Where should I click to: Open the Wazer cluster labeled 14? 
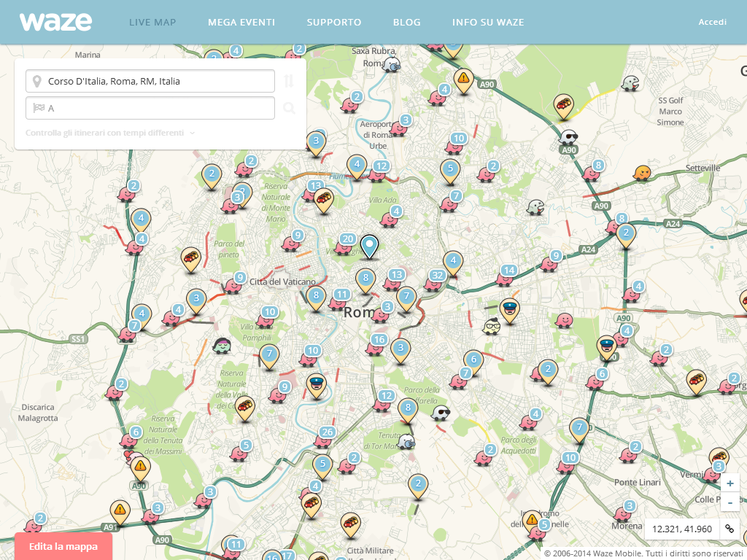(506, 276)
